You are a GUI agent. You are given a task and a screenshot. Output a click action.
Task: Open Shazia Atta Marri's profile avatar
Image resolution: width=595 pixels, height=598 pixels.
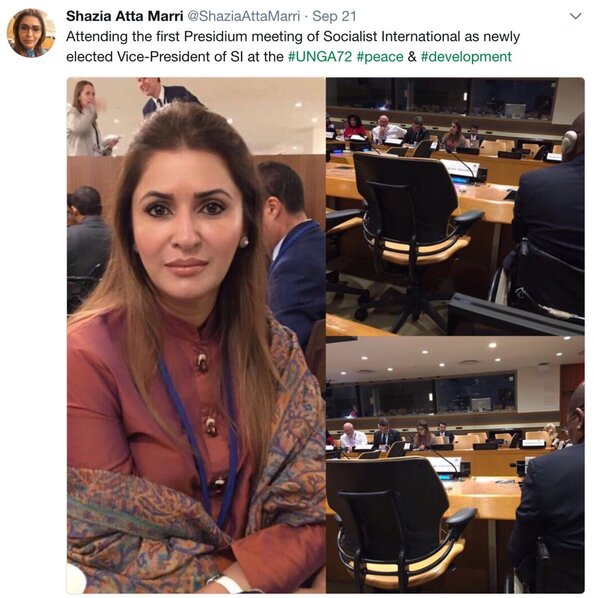[x=31, y=33]
